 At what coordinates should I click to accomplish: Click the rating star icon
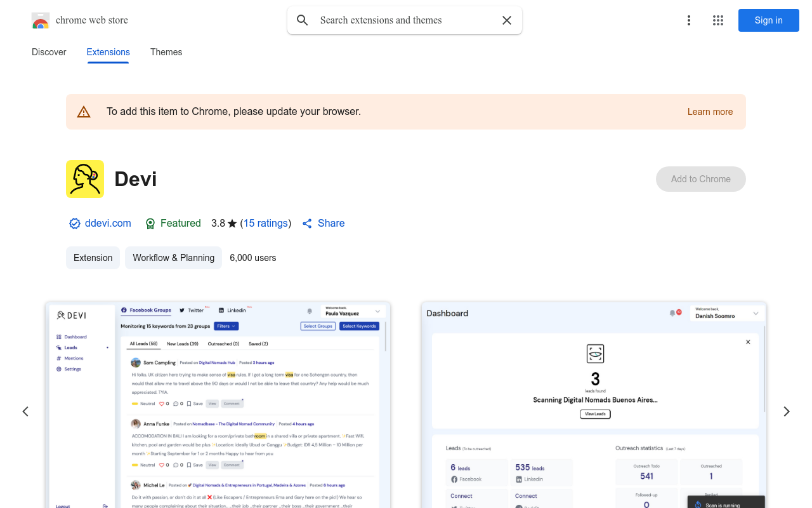pyautogui.click(x=232, y=224)
